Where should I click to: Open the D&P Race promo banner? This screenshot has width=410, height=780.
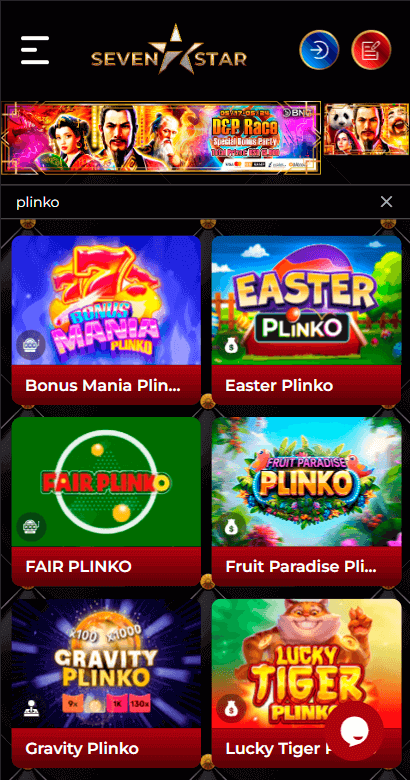click(161, 138)
